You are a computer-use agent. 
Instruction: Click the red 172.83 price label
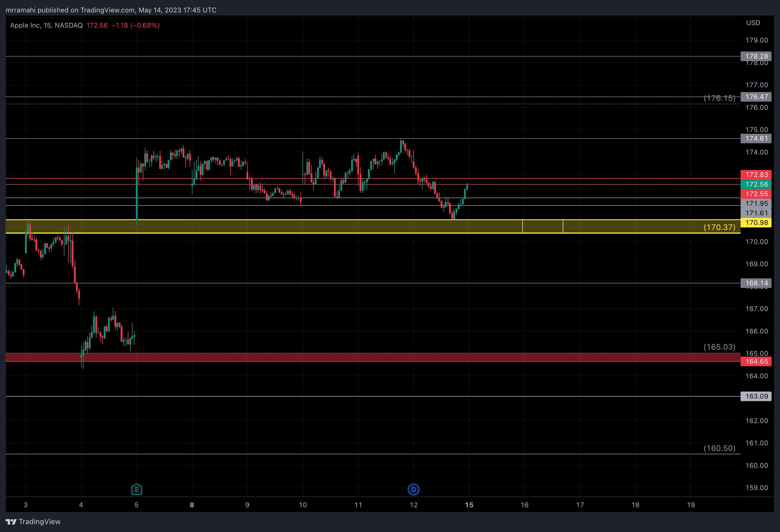(x=756, y=175)
